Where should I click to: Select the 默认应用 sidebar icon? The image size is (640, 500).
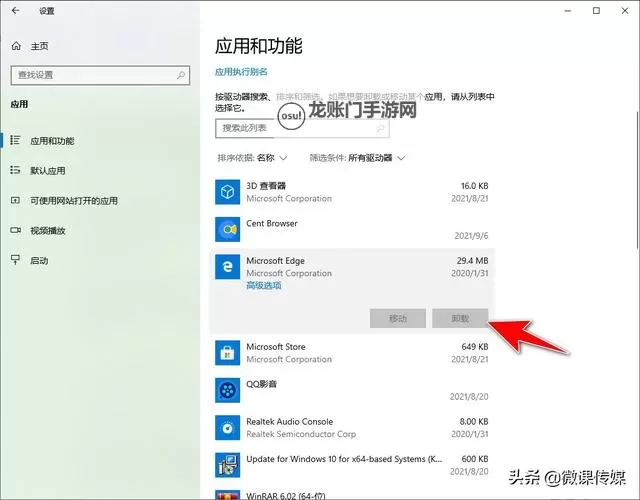pyautogui.click(x=15, y=170)
